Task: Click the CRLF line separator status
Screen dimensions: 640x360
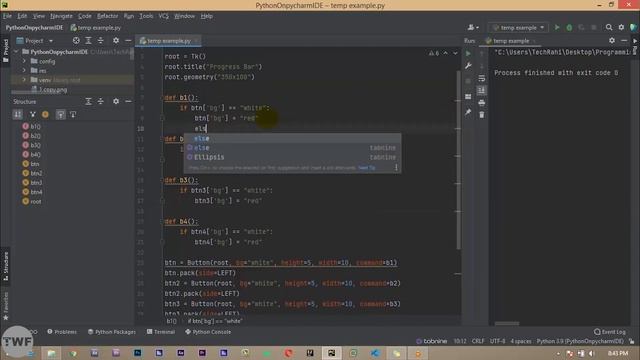Action: pos(478,341)
